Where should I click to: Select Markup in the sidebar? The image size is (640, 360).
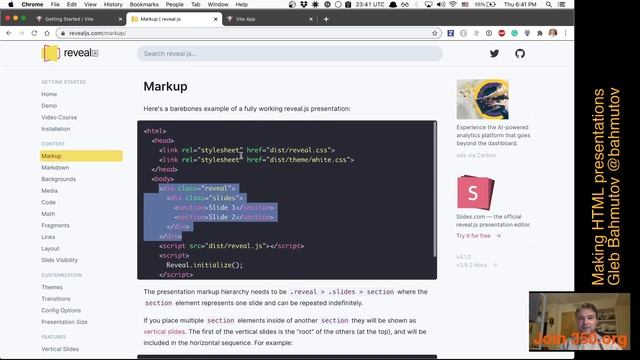click(81, 156)
